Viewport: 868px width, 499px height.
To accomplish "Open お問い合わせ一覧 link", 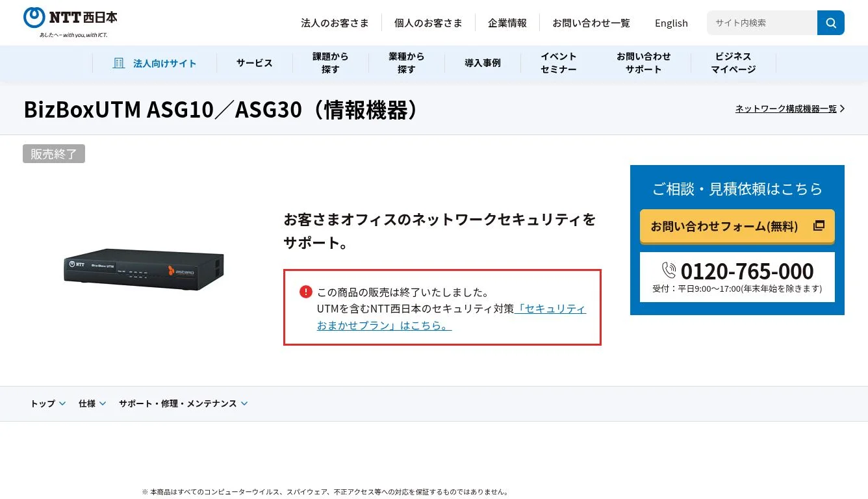I will click(591, 23).
